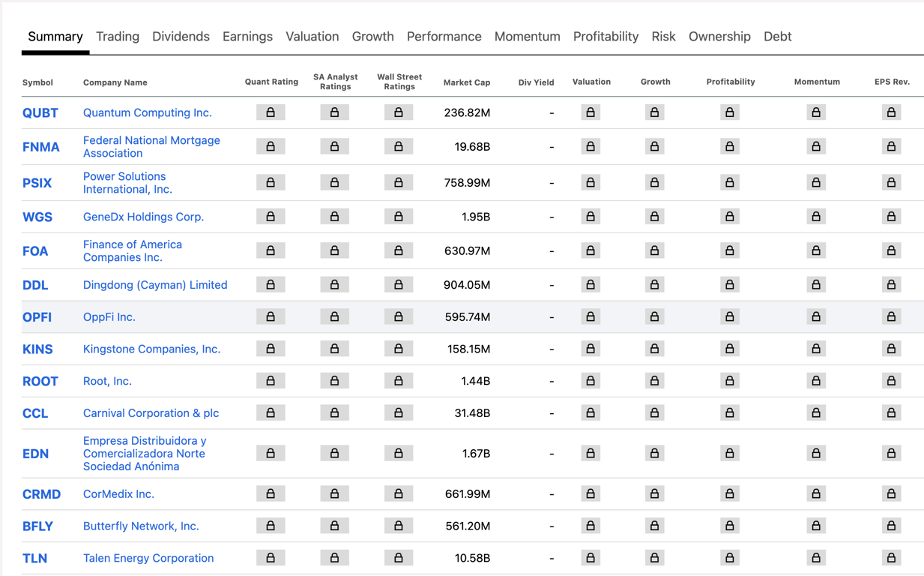Go to the Valuation tab
This screenshot has width=924, height=576.
click(x=312, y=37)
